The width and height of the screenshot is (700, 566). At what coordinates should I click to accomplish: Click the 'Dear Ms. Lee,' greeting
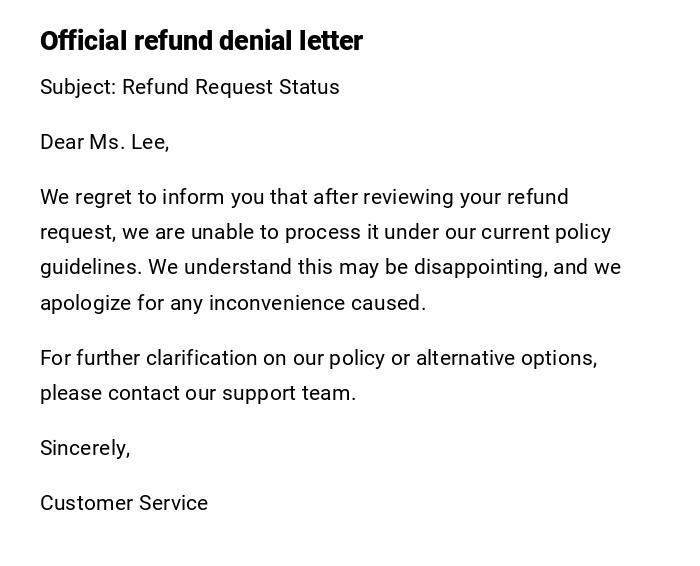104,142
